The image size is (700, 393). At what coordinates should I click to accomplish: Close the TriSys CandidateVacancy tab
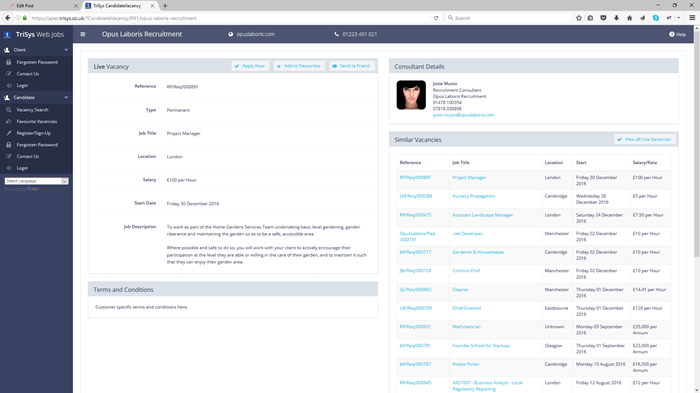pos(152,6)
